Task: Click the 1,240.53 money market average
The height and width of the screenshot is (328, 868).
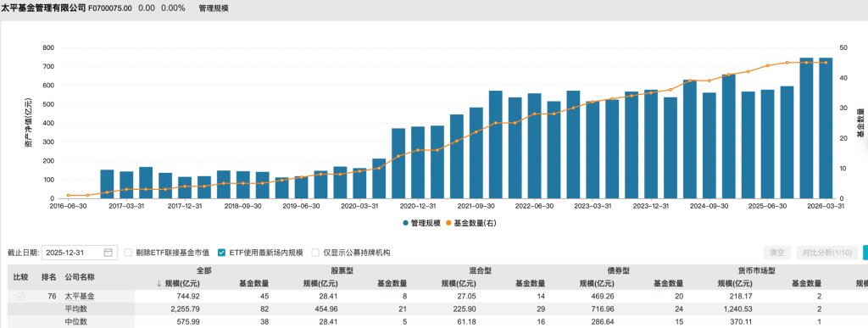Action: click(737, 309)
